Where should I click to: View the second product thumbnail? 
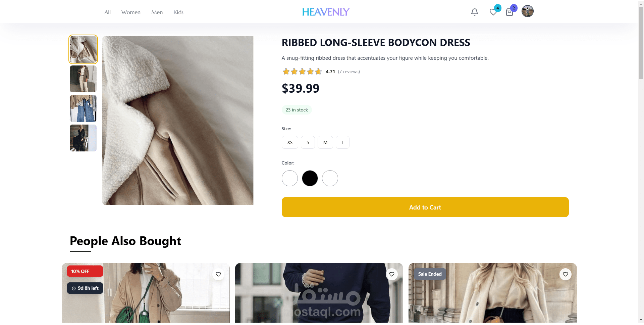pyautogui.click(x=83, y=79)
